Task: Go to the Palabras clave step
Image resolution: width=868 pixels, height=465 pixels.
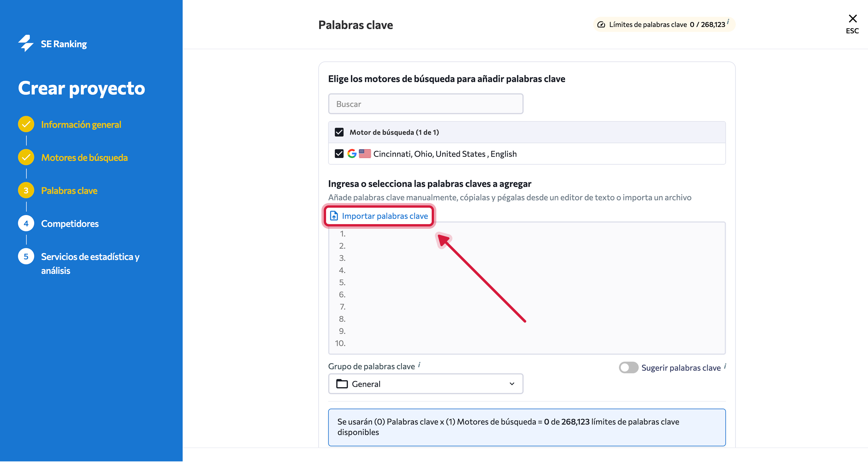Action: point(69,191)
